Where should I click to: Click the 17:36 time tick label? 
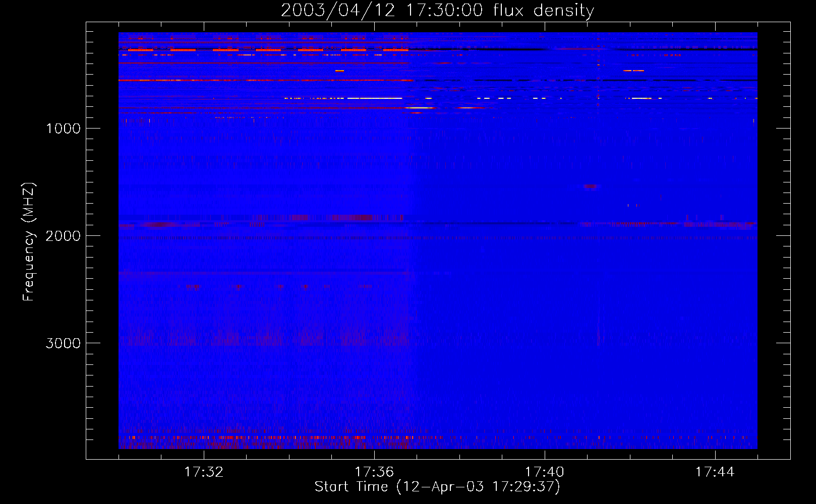[x=374, y=472]
